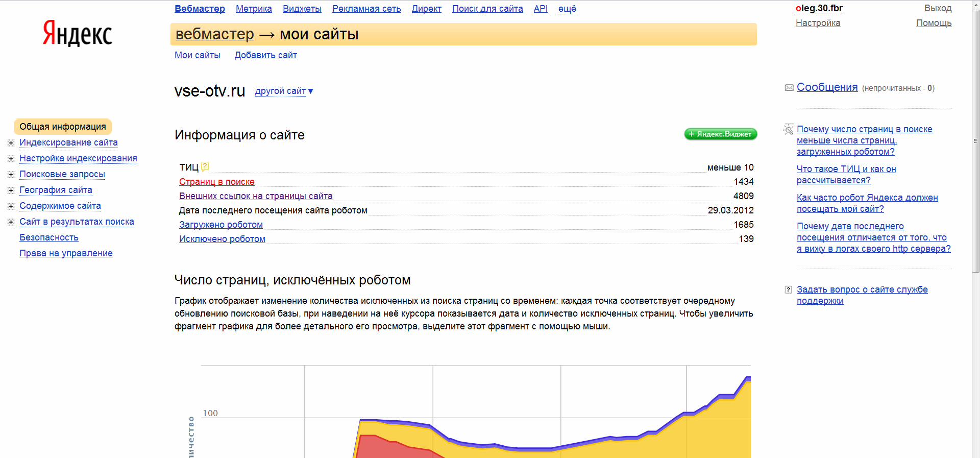Viewport: 980px width, 458px height.
Task: Click the messages envelope icon
Action: click(x=789, y=88)
